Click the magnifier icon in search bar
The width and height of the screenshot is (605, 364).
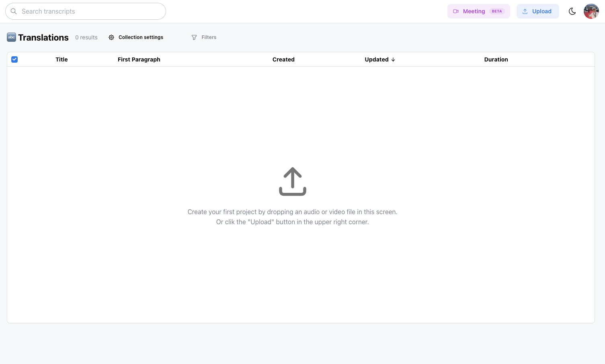pos(14,11)
